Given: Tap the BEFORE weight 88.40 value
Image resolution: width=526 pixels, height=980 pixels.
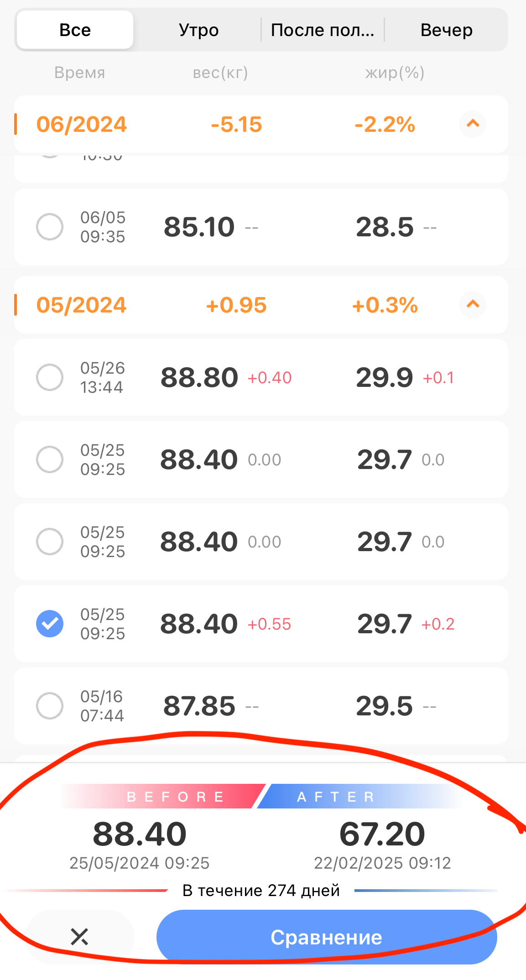Looking at the screenshot, I should [140, 834].
